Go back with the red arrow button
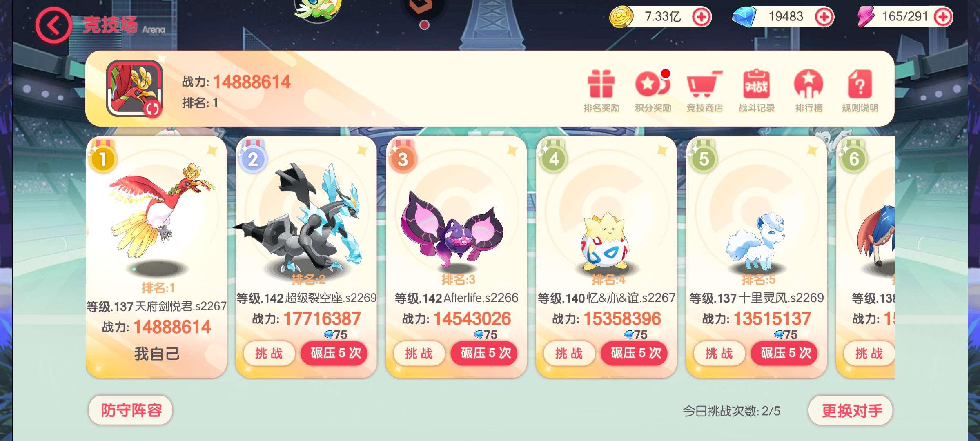980x441 pixels. coord(53,25)
